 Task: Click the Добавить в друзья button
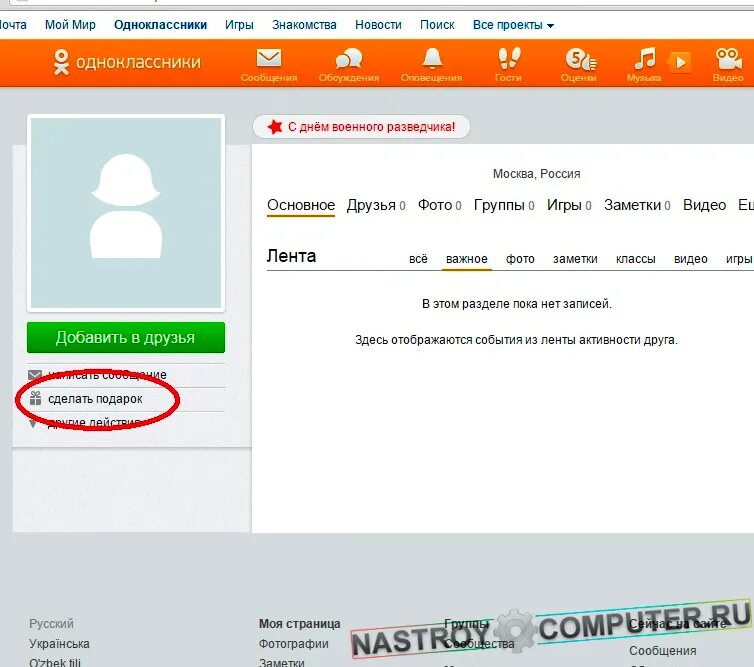(126, 337)
